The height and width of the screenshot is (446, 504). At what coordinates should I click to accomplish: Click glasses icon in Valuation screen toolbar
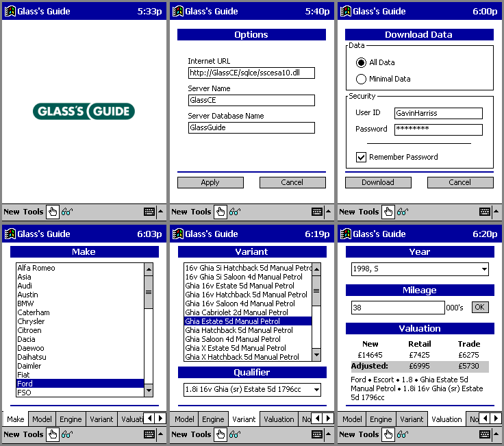(403, 434)
